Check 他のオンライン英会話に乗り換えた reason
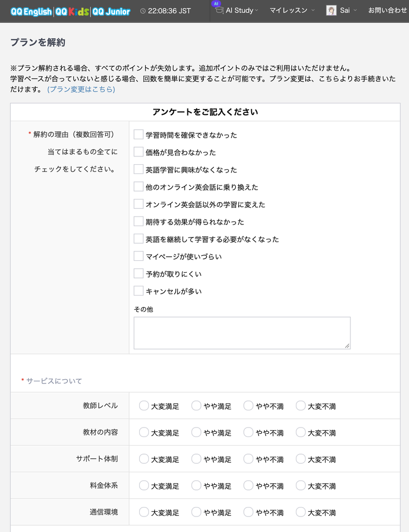The image size is (409, 532). (x=139, y=187)
